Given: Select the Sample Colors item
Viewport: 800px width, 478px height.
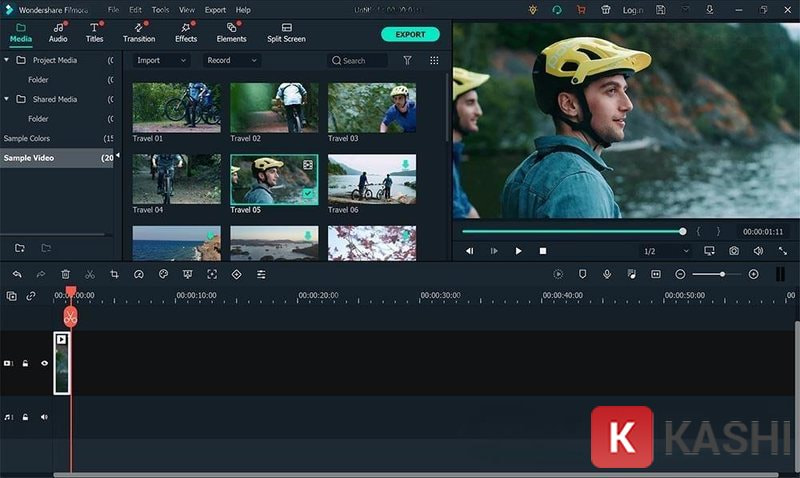Looking at the screenshot, I should click(27, 138).
